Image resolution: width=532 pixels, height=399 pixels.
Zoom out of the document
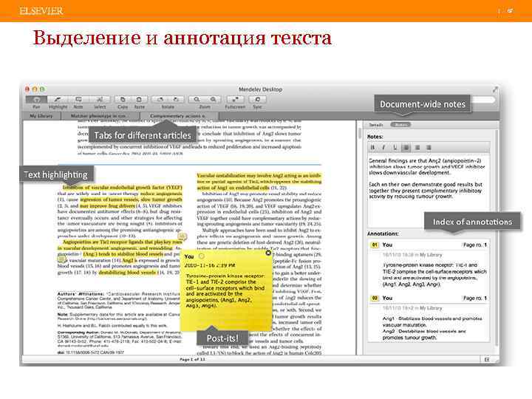(x=197, y=100)
